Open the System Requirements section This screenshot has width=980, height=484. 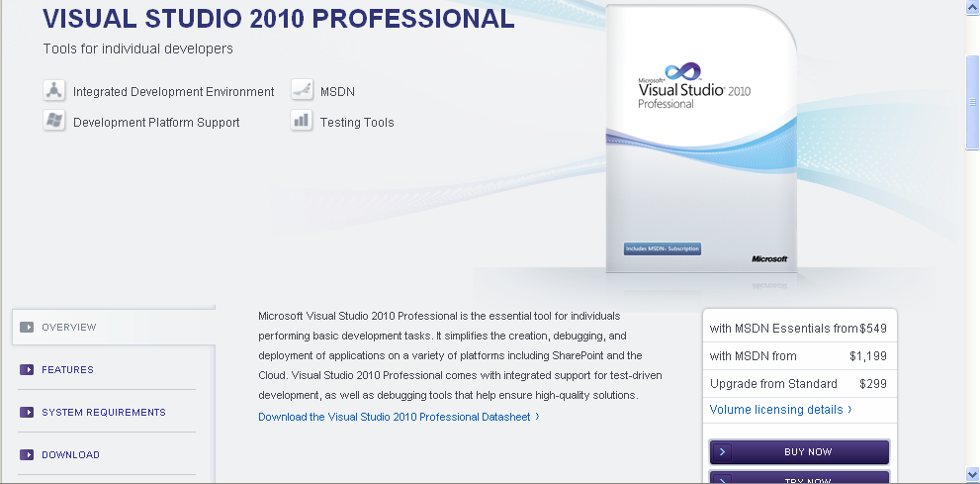(x=104, y=412)
